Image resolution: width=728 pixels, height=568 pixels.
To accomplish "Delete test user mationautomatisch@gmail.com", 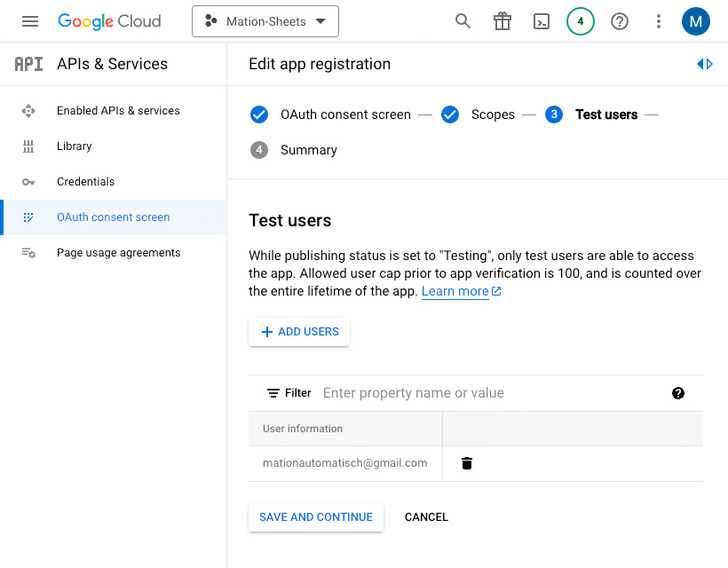I will coord(467,463).
